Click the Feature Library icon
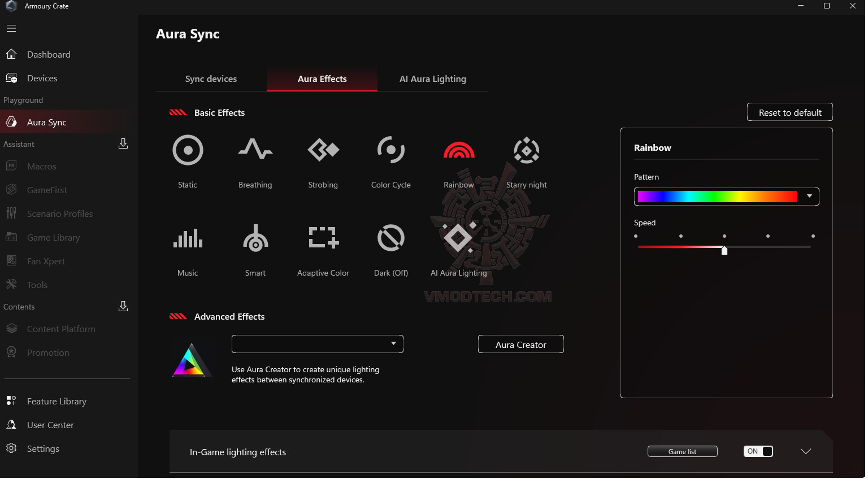This screenshot has height=488, width=868. tap(11, 401)
